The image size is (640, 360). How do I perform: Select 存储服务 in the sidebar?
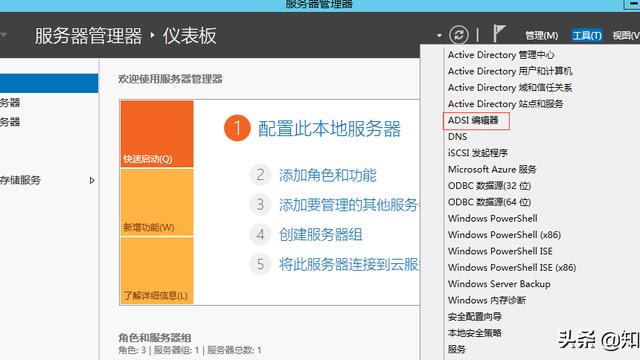click(20, 180)
